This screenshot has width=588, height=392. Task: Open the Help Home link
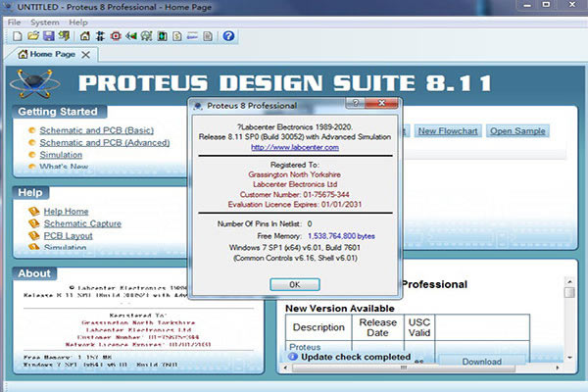[x=66, y=212]
